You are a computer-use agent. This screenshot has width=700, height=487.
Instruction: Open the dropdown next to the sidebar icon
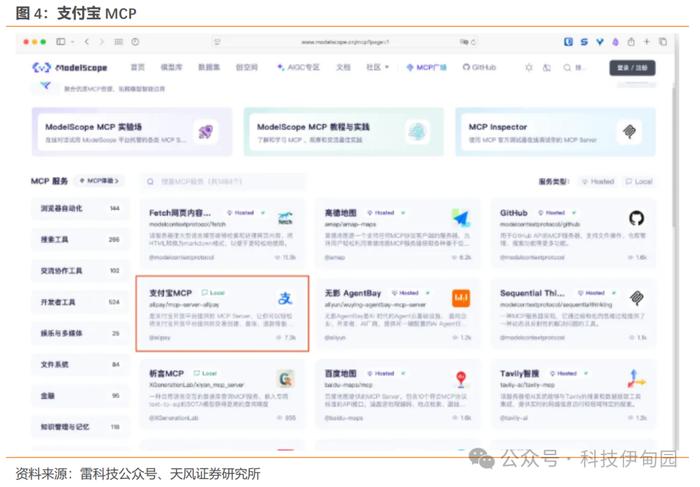tap(73, 42)
